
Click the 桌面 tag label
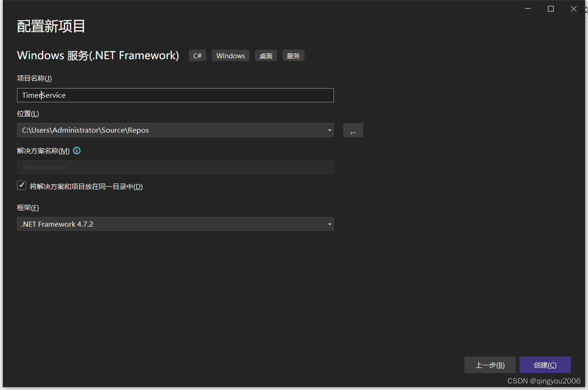[x=266, y=56]
